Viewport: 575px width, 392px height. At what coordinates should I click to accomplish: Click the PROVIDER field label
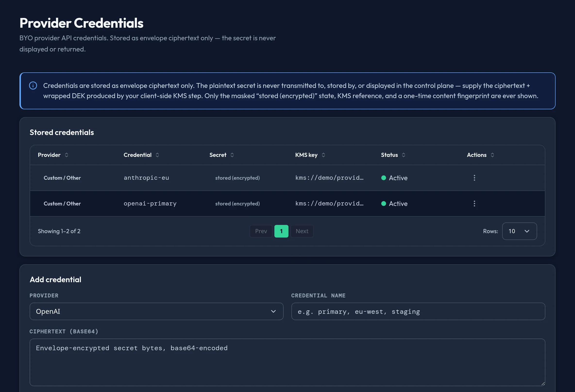click(x=44, y=296)
